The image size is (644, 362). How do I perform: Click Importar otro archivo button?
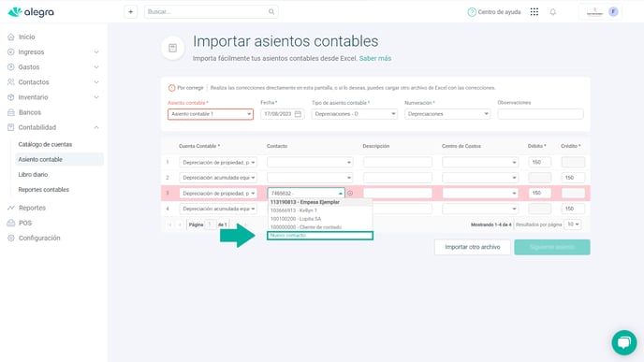coord(473,247)
